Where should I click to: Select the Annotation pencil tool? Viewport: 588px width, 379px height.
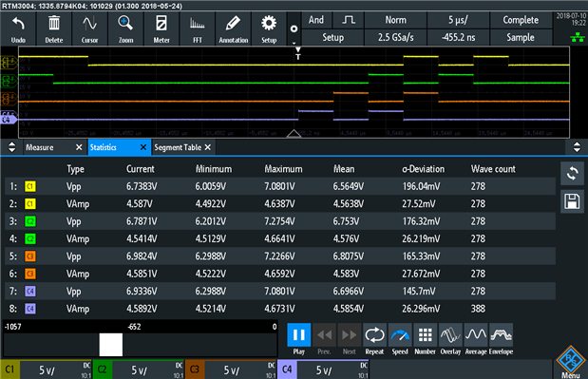234,28
